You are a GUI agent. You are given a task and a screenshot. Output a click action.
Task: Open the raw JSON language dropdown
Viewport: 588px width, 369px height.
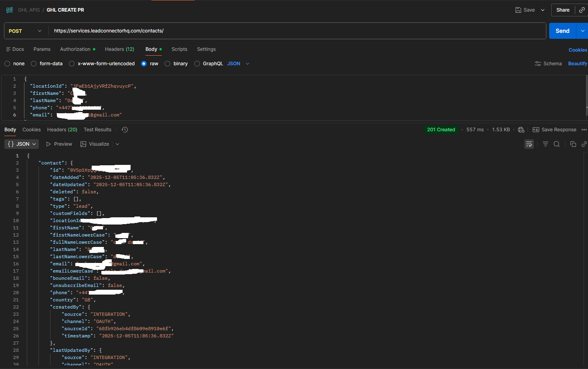238,64
